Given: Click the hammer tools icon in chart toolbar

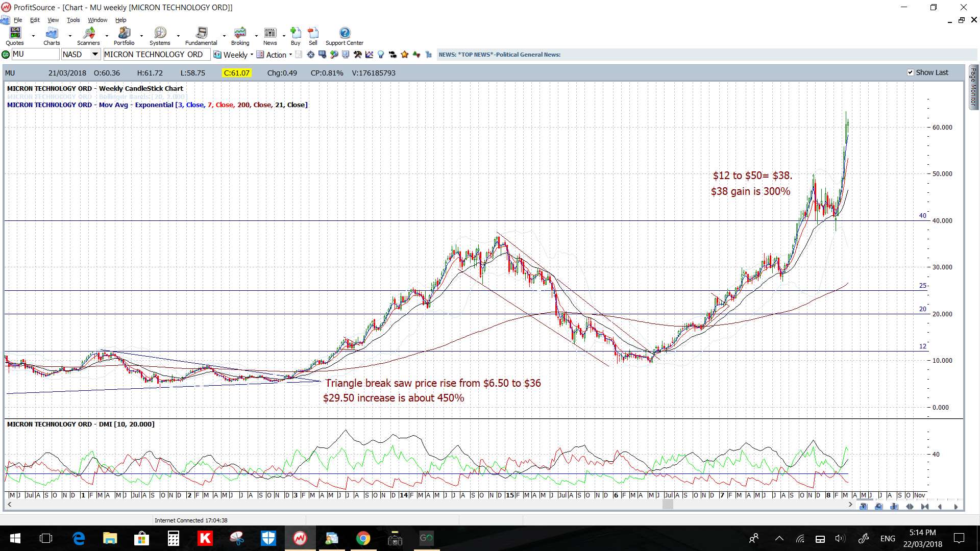Looking at the screenshot, I should (357, 55).
